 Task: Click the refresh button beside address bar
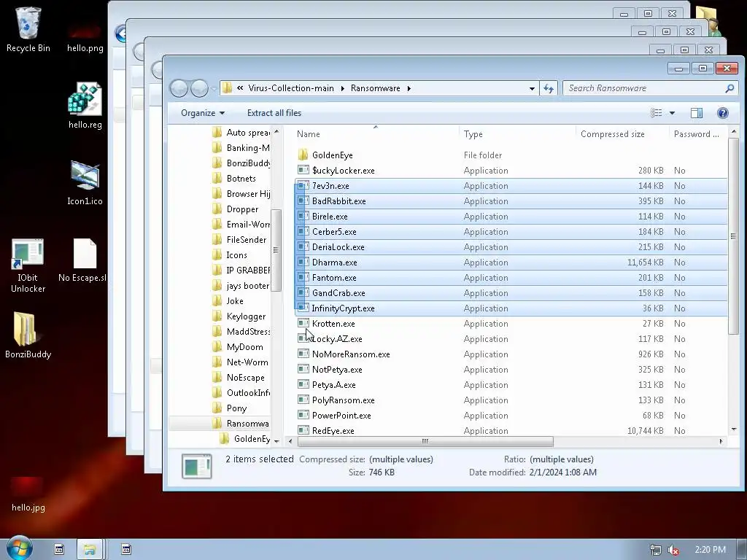[x=549, y=88]
